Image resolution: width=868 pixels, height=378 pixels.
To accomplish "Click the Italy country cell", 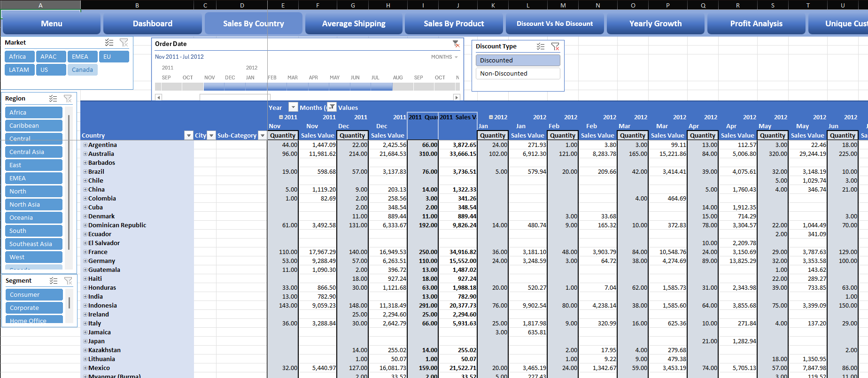I will click(x=137, y=323).
